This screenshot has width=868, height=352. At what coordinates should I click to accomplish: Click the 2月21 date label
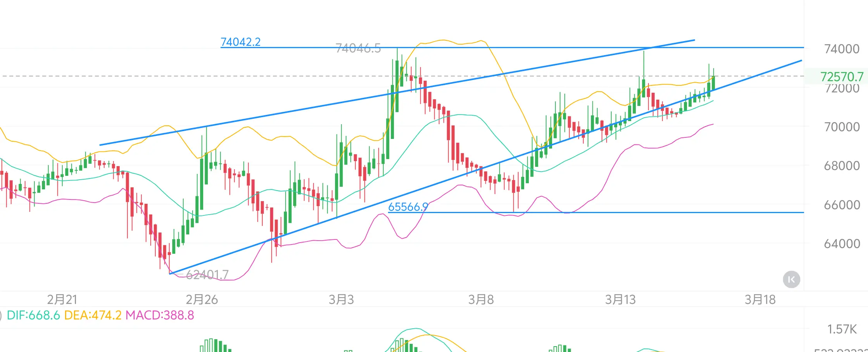click(x=62, y=300)
